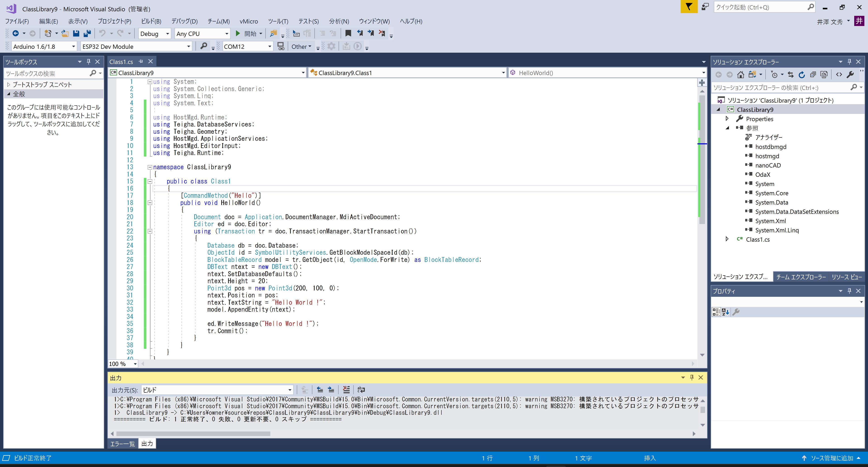
Task: Collapse the HelloWorld method outline at line 18
Action: pyautogui.click(x=150, y=203)
